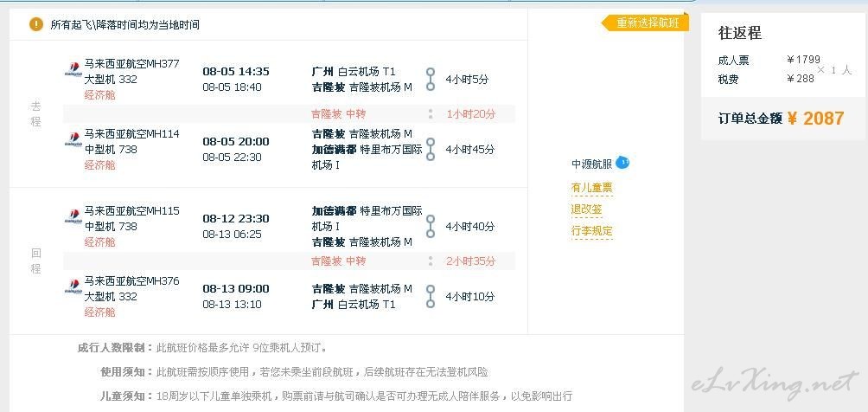Image resolution: width=868 pixels, height=412 pixels.
Task: Click flight name 马来西亚航空MH115
Action: (131, 210)
